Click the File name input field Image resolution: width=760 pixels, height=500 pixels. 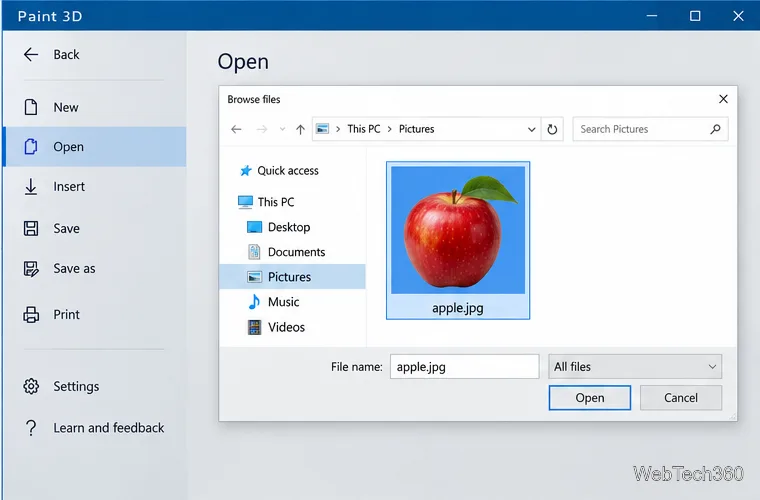coord(464,367)
